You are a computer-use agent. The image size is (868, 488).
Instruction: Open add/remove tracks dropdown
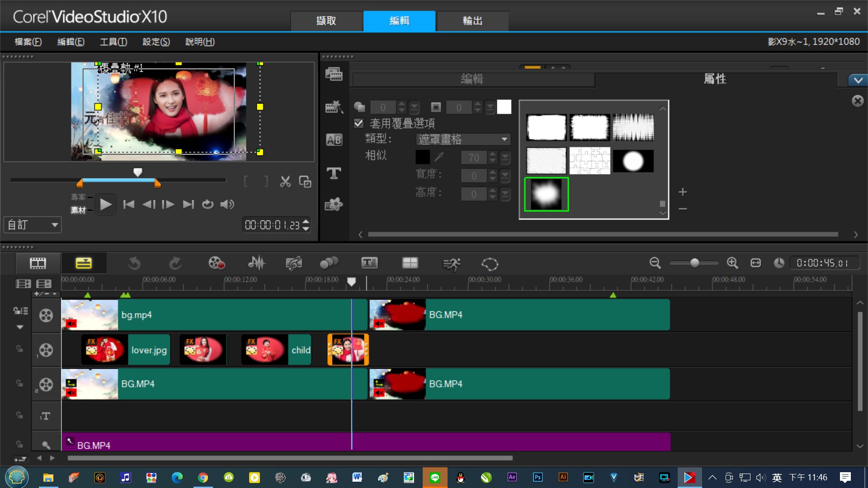tap(46, 294)
